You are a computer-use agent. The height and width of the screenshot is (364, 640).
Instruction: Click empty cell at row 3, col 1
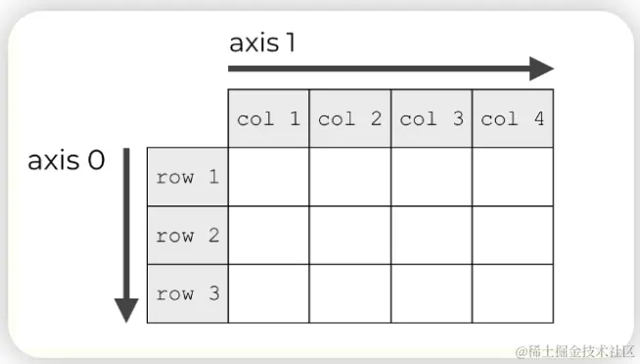tap(268, 294)
